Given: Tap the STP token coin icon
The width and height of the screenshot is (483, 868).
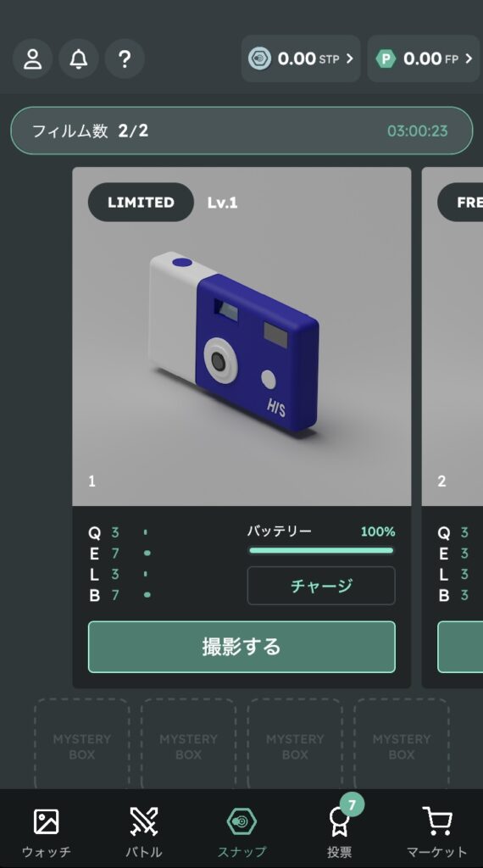Looking at the screenshot, I should (x=259, y=58).
